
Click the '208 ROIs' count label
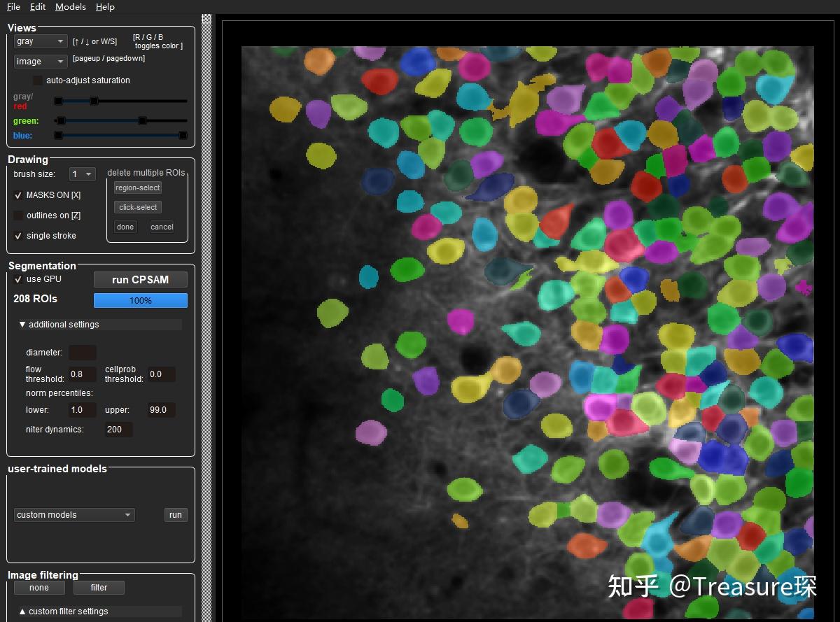(36, 299)
